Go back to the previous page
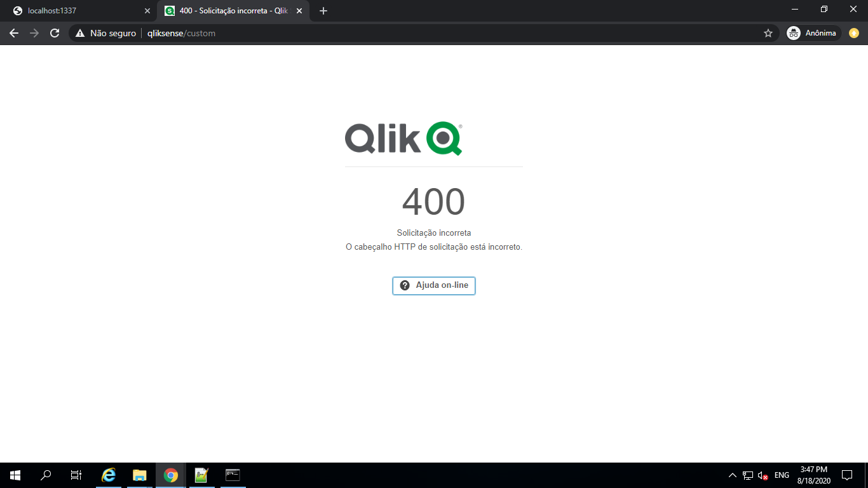 [14, 33]
